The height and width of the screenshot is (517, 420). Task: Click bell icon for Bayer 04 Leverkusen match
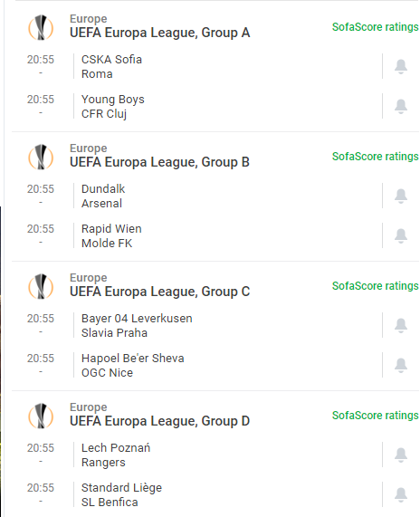click(401, 325)
